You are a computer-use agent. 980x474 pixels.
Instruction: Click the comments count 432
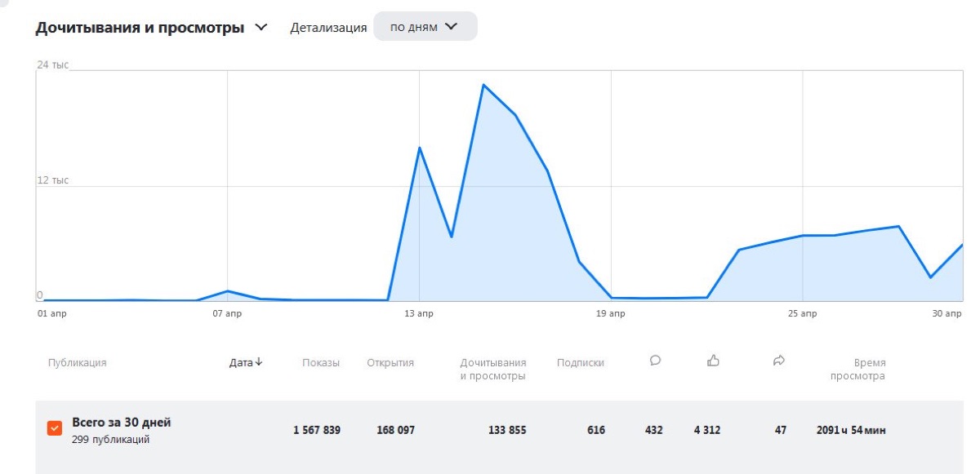coord(653,430)
